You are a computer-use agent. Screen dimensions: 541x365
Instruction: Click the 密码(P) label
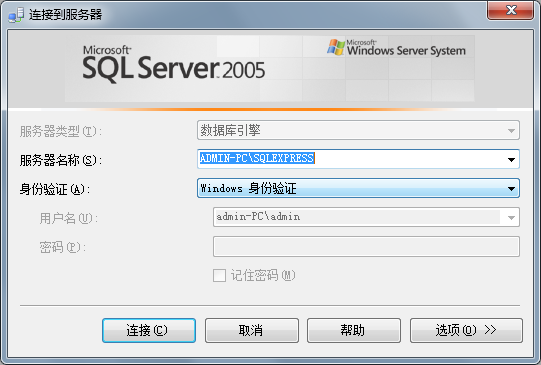[62, 247]
